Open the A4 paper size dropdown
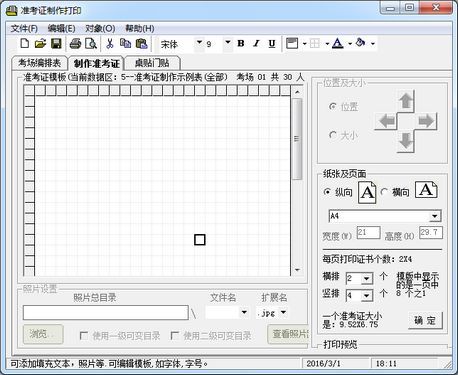The image size is (458, 375). (434, 216)
